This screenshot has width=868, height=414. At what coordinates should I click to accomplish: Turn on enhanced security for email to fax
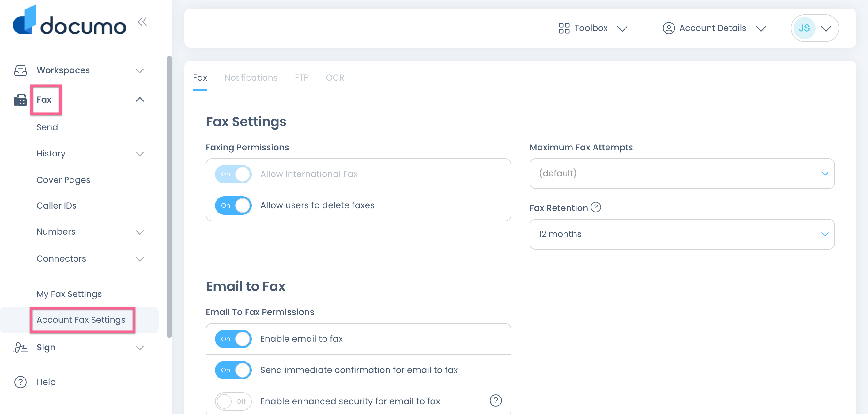pyautogui.click(x=233, y=401)
